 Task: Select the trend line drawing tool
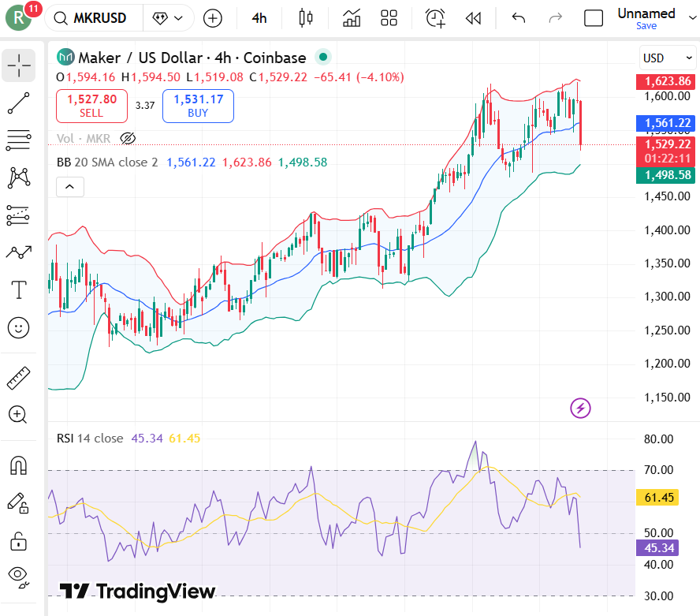pyautogui.click(x=19, y=103)
